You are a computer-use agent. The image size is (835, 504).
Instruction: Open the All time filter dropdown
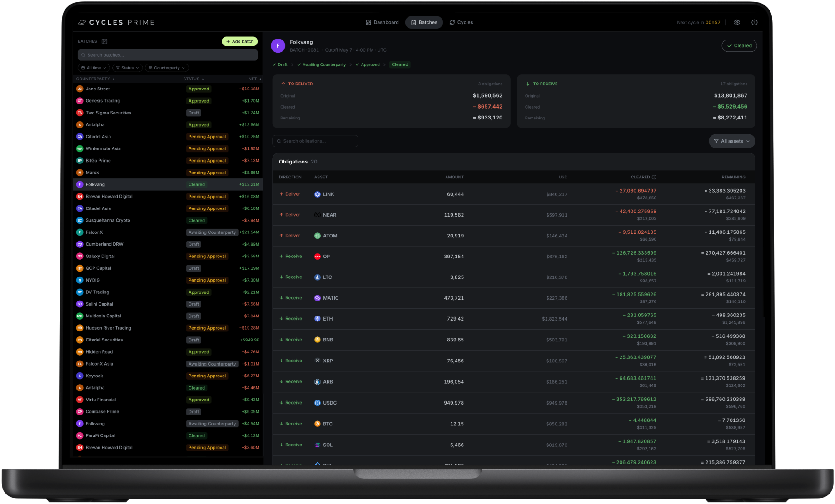coord(94,68)
